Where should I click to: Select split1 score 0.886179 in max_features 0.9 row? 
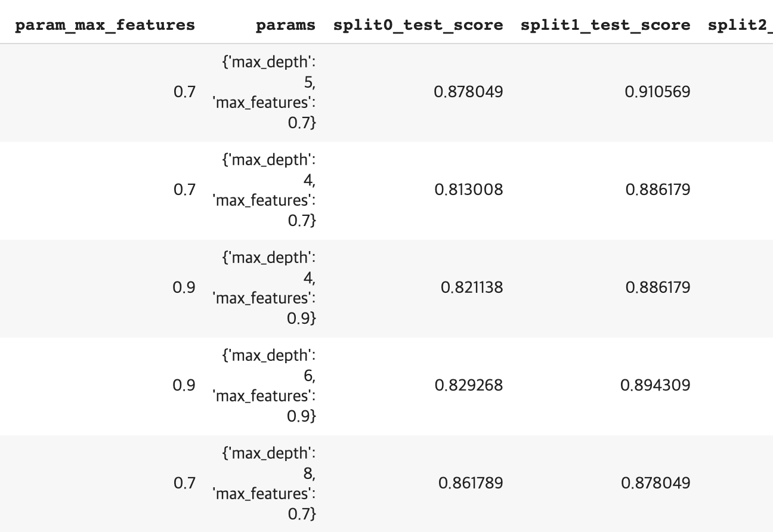tap(658, 287)
